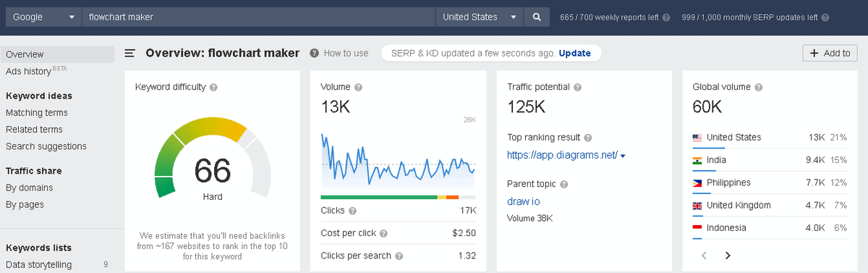The image size is (868, 273).
Task: Click the Add to button
Action: pos(830,53)
